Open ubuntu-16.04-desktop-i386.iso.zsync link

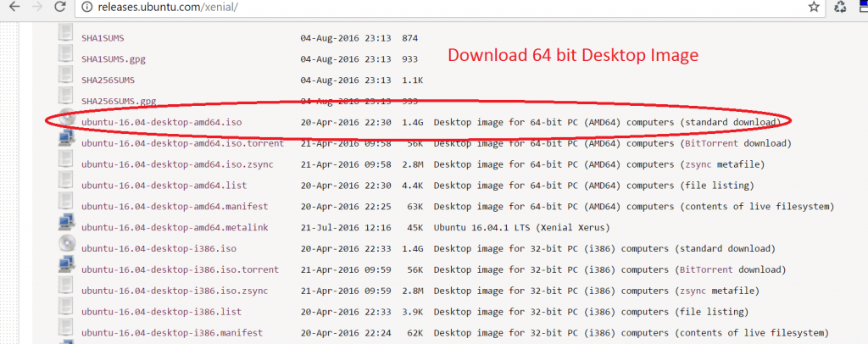click(175, 291)
